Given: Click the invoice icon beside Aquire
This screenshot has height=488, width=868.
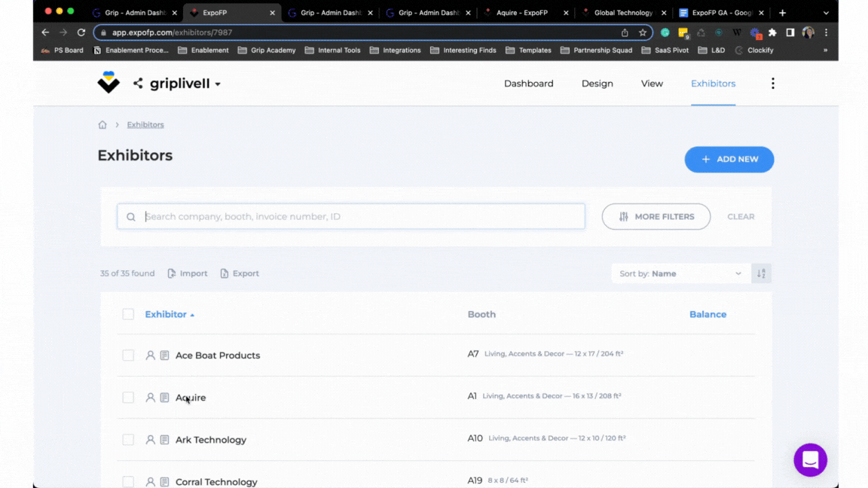Looking at the screenshot, I should coord(164,397).
